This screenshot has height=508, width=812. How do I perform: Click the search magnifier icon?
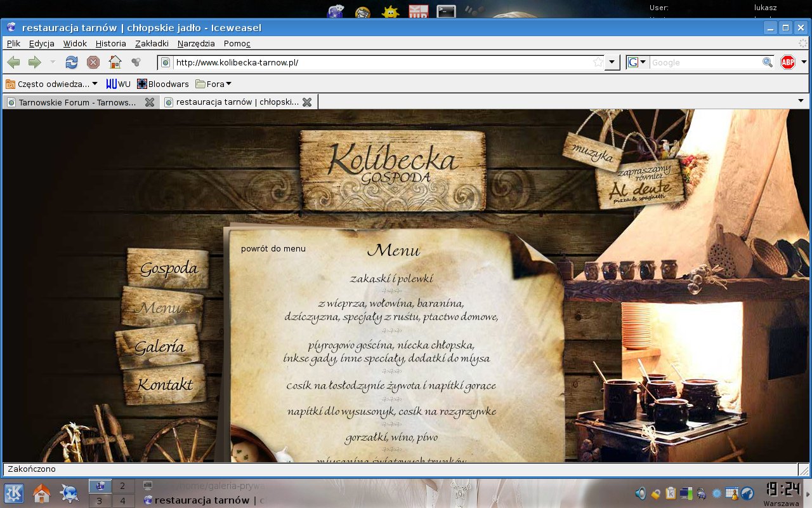[768, 62]
